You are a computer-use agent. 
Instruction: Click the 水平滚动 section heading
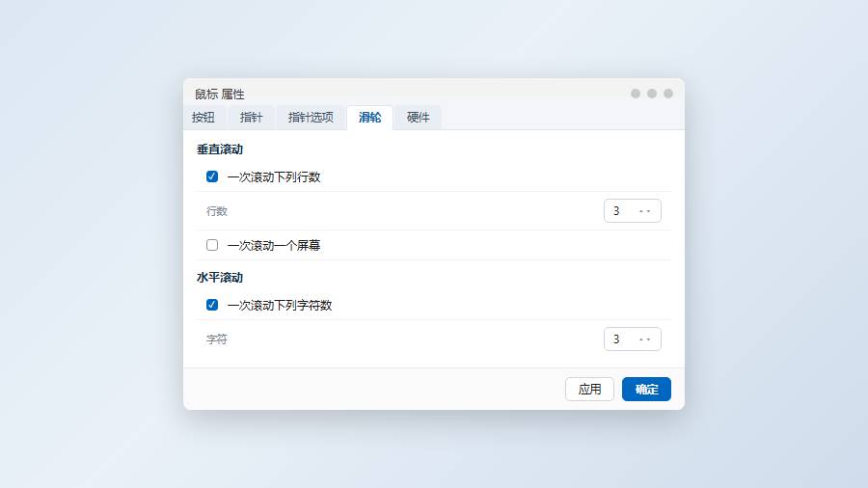click(220, 278)
